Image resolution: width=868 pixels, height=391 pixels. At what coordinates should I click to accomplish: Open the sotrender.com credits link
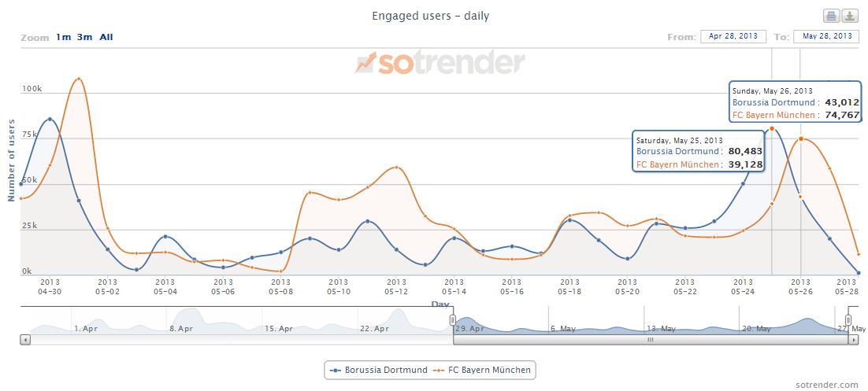pos(827,384)
